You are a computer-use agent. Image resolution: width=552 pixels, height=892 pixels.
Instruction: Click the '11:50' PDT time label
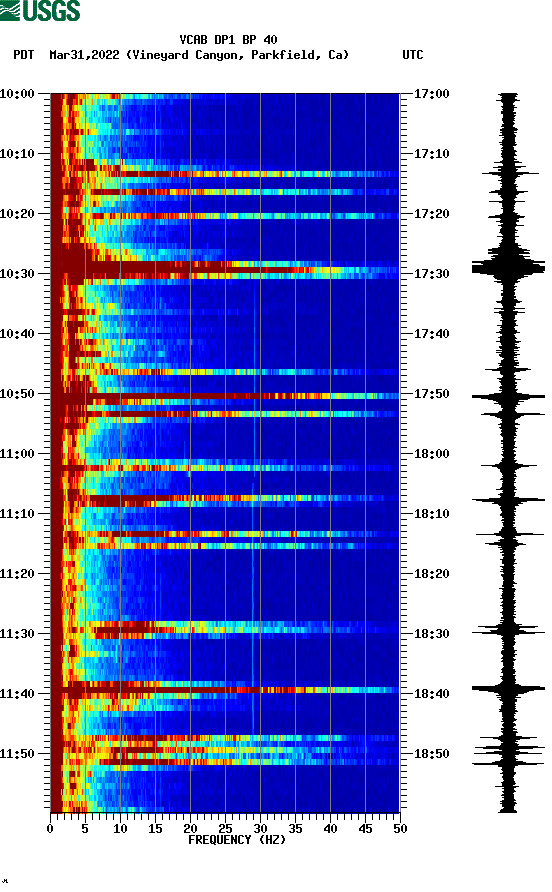[x=17, y=754]
